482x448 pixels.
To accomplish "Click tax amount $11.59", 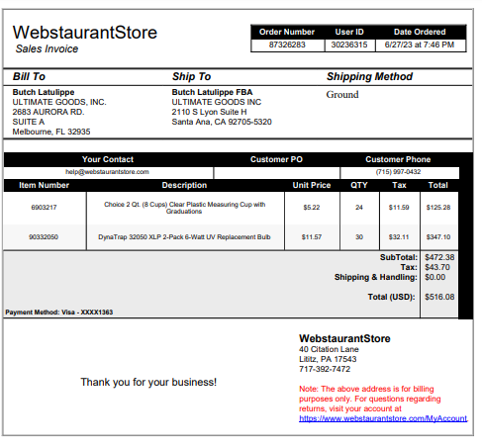I will [x=399, y=208].
